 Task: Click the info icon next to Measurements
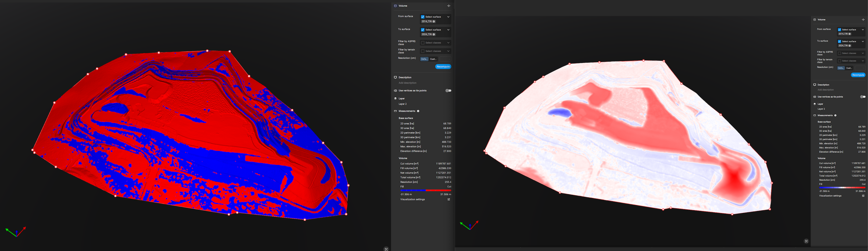418,111
